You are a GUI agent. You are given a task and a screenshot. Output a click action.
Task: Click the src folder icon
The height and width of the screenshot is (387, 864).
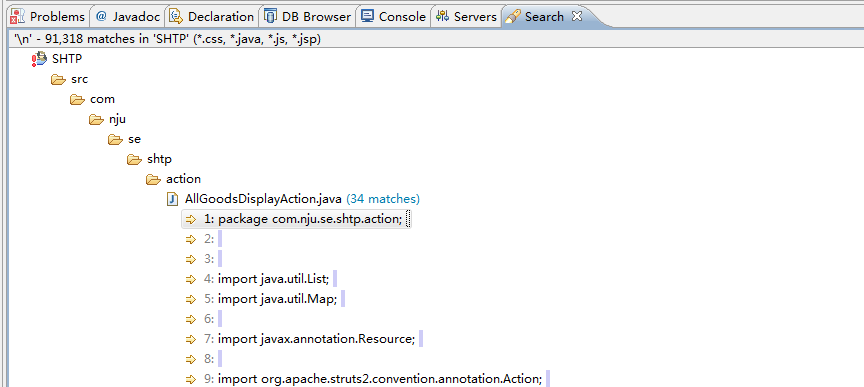[58, 79]
